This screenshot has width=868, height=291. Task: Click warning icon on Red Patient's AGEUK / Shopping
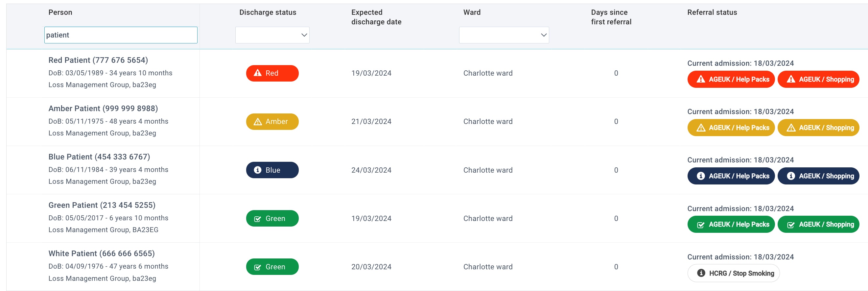[x=790, y=79]
